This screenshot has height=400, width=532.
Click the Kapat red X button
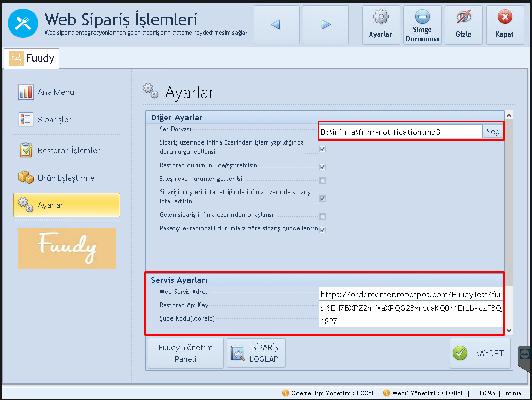pos(505,25)
